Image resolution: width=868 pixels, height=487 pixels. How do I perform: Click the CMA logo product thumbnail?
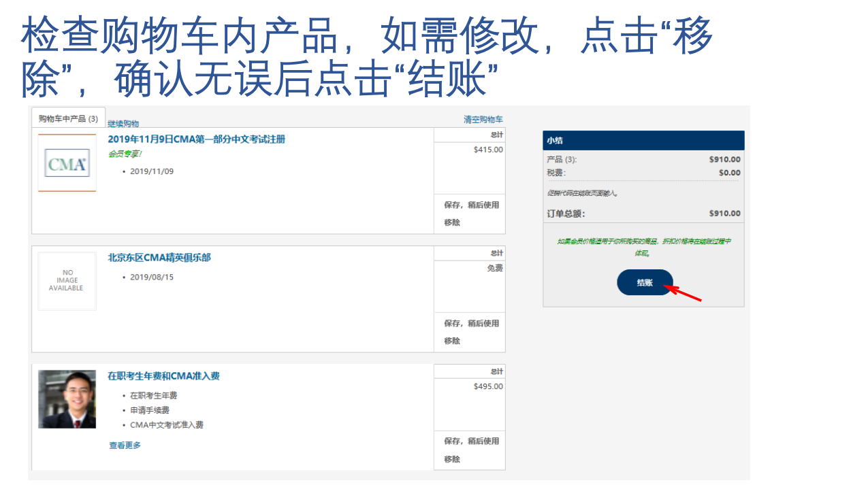pyautogui.click(x=67, y=163)
